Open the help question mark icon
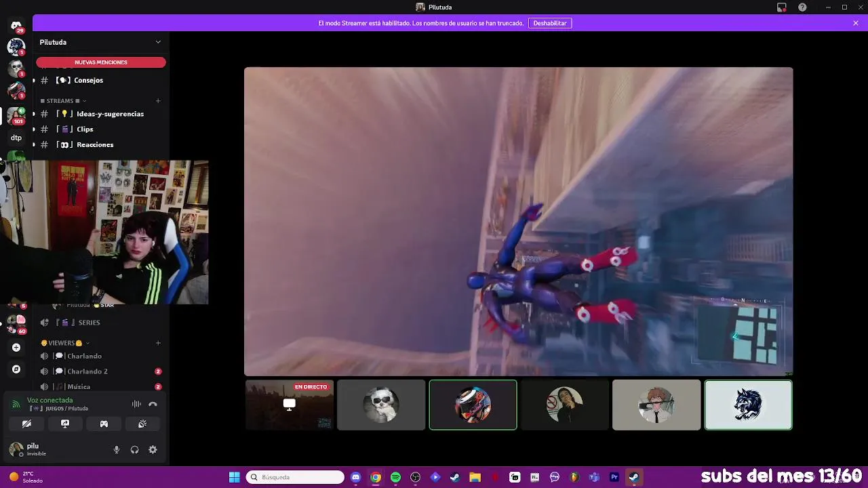Image resolution: width=868 pixels, height=488 pixels. 802,7
